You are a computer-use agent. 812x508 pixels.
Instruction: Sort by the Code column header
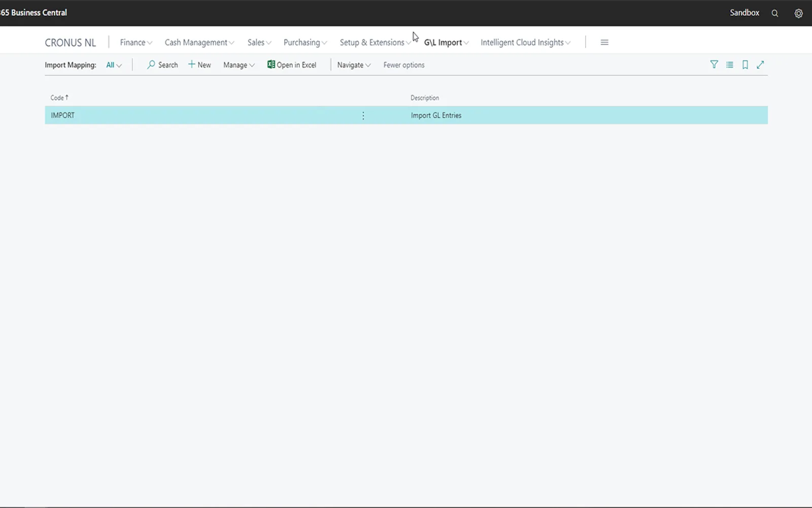(x=59, y=98)
